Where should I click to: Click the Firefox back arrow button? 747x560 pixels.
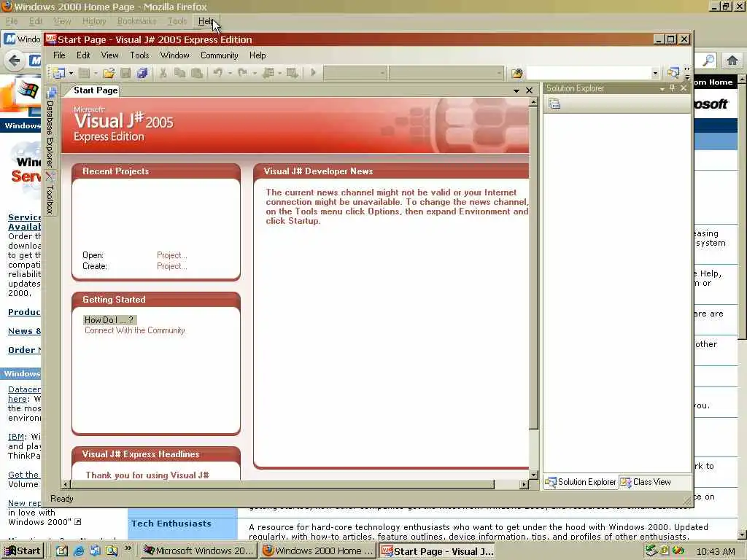(x=15, y=61)
